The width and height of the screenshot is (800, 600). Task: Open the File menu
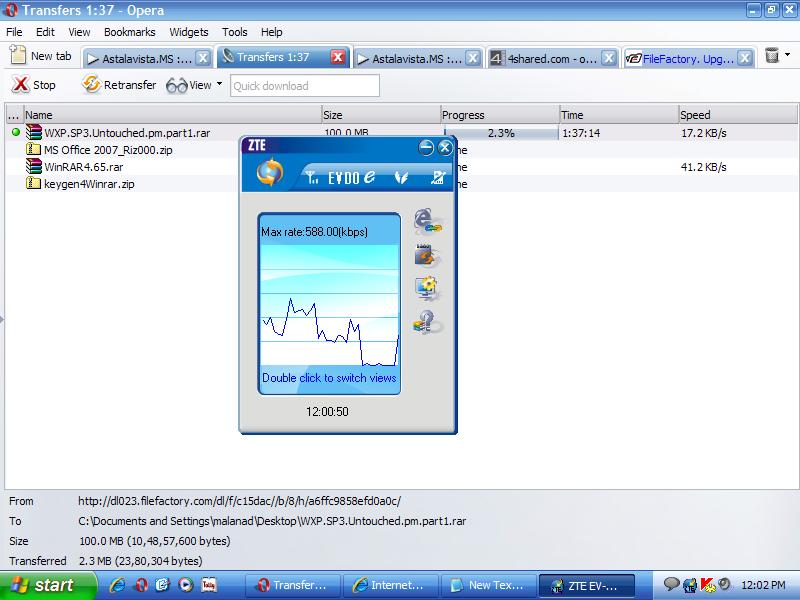pos(14,32)
